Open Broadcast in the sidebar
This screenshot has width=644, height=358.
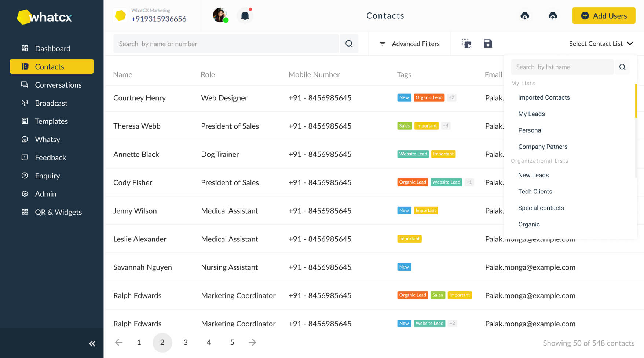[51, 103]
